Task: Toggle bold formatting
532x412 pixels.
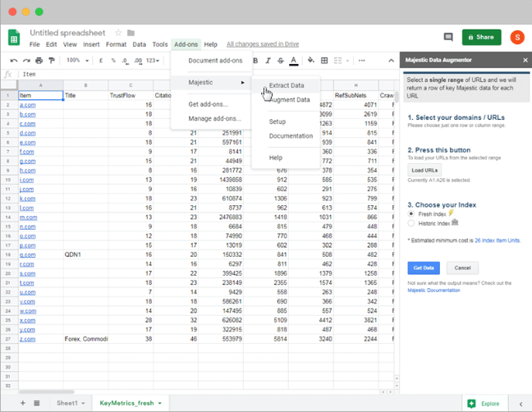Action: [x=255, y=61]
